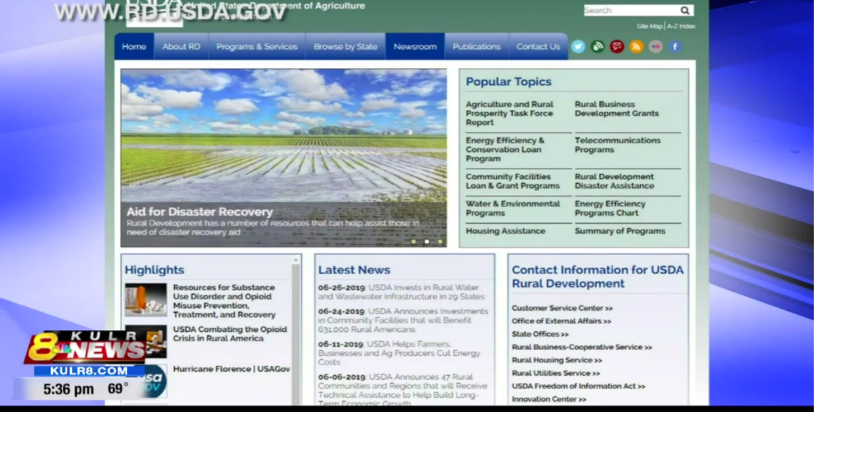Click the green blog feed icon
Viewport: 868px width, 456px height.
point(597,47)
